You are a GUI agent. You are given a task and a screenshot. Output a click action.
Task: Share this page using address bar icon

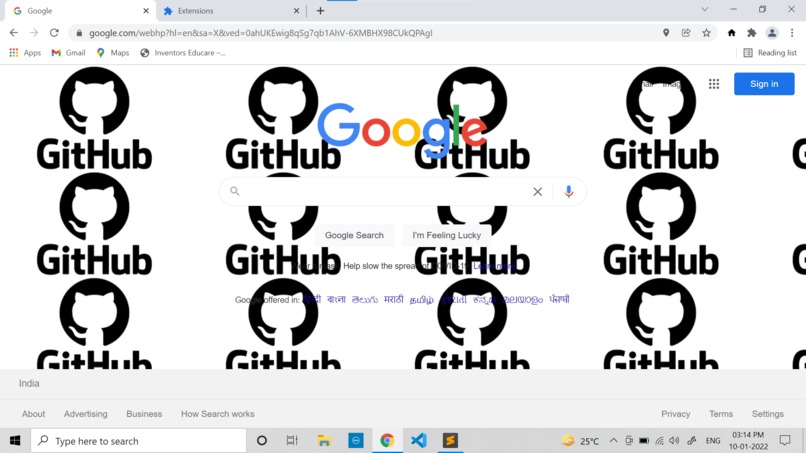tap(686, 33)
